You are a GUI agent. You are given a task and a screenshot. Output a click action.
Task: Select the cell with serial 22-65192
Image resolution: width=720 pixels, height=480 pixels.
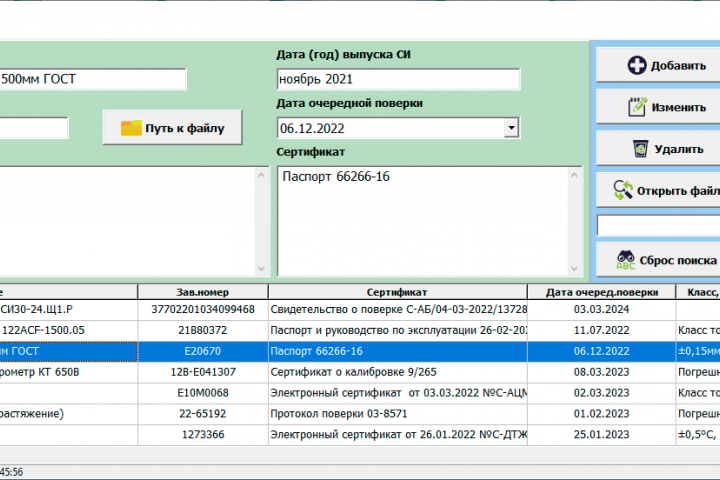pyautogui.click(x=202, y=414)
